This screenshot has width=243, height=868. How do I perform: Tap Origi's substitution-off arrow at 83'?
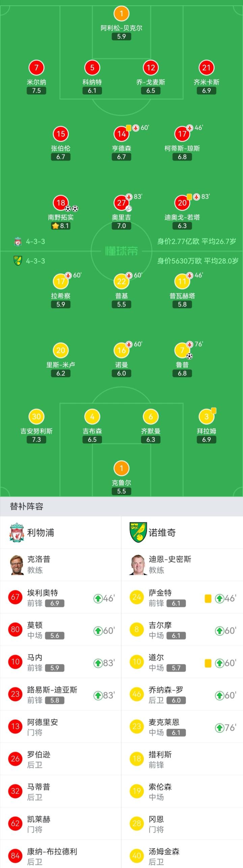pyautogui.click(x=129, y=197)
